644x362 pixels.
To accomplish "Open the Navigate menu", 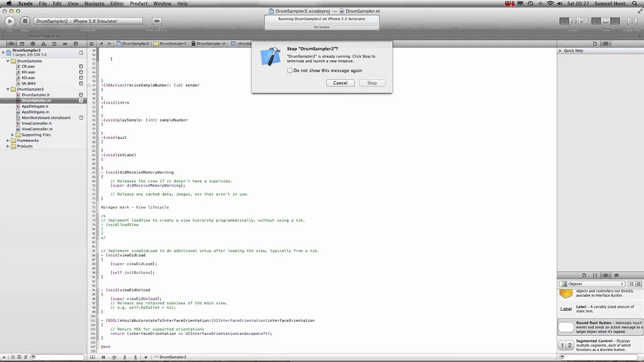I will click(94, 4).
